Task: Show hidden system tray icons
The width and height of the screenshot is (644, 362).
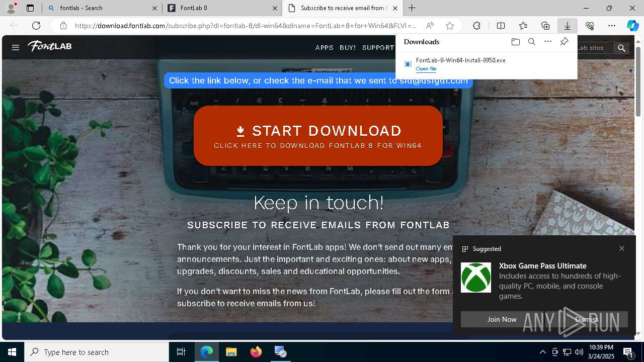Action: click(542, 352)
